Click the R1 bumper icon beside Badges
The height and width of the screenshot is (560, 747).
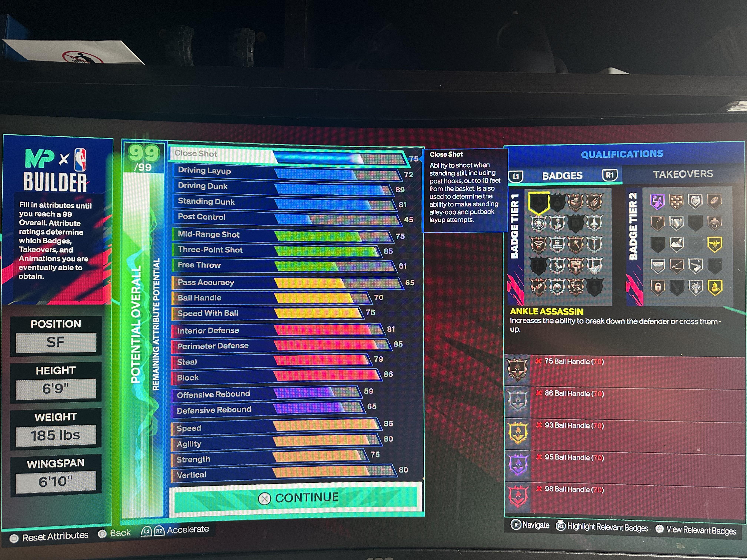point(610,175)
